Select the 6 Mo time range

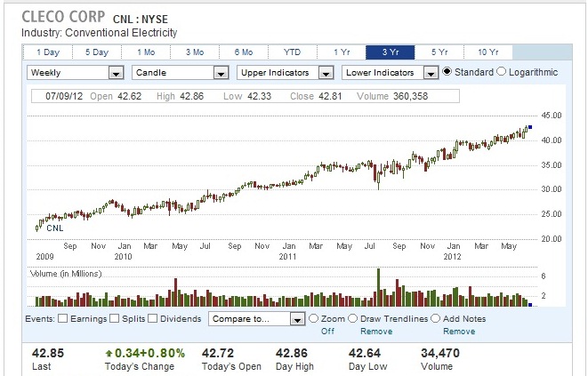coord(244,52)
